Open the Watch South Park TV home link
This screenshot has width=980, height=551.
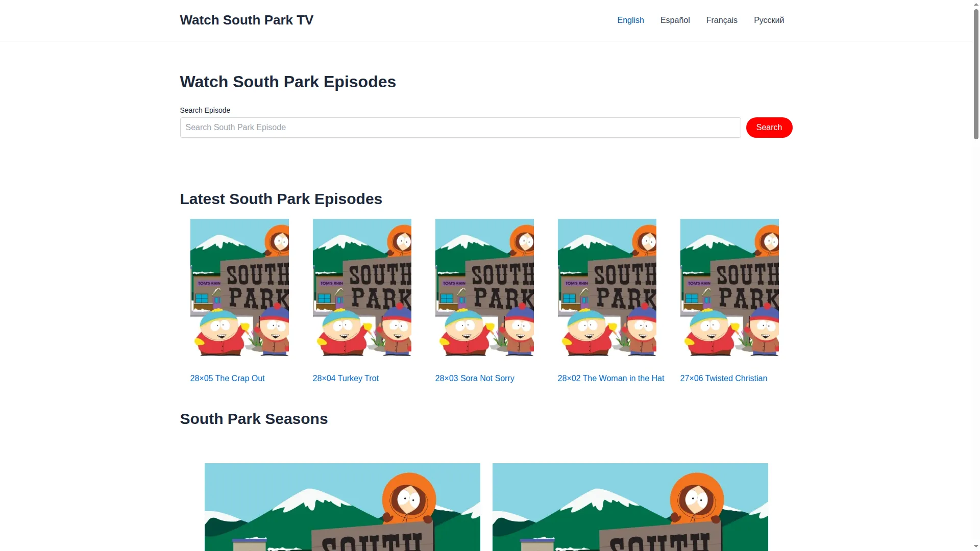247,20
